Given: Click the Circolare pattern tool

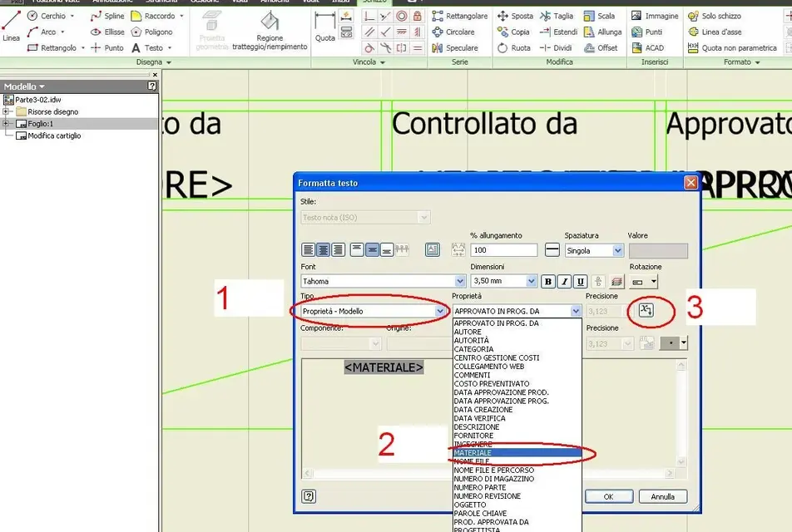Looking at the screenshot, I should pos(453,32).
